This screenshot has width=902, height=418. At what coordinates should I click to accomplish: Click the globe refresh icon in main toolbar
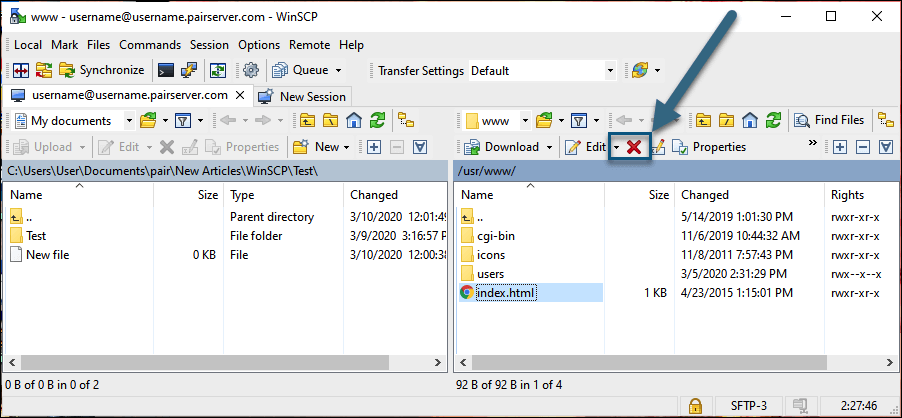(639, 71)
